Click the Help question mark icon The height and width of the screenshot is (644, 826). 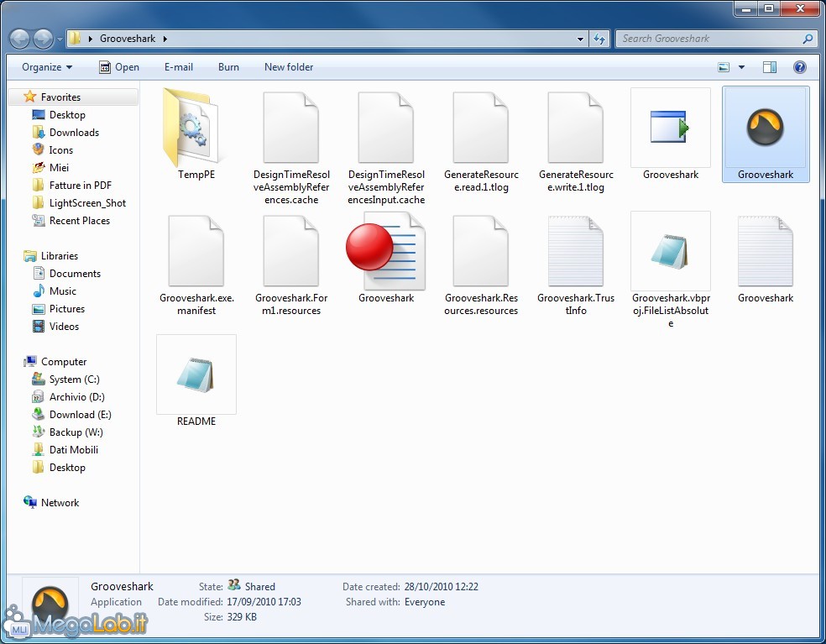pyautogui.click(x=799, y=67)
